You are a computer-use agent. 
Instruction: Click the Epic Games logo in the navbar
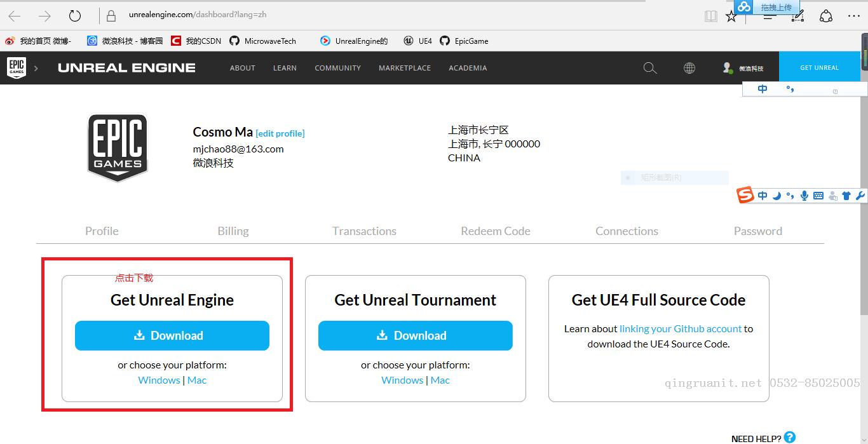(x=17, y=67)
